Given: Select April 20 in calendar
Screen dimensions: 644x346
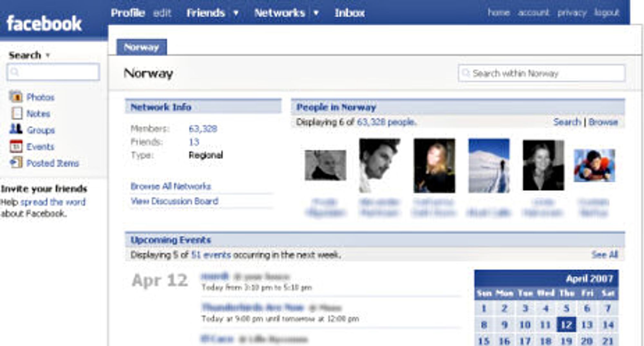Looking at the screenshot, I should 587,341.
